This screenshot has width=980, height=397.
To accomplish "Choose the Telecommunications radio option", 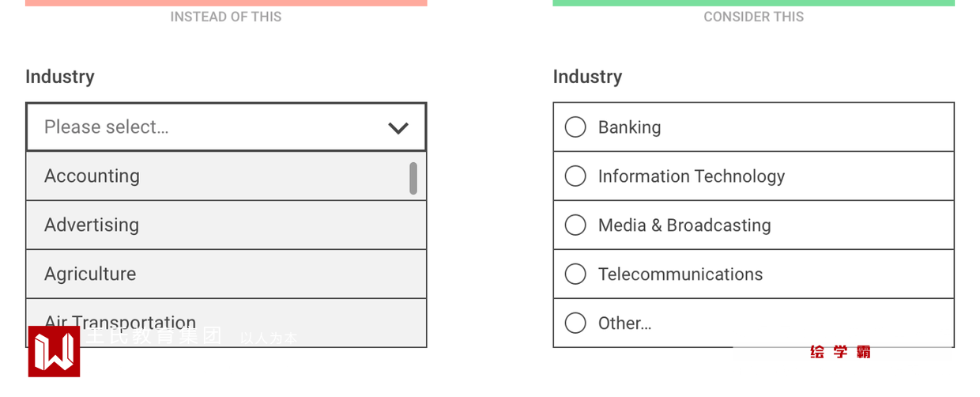I will tap(575, 274).
